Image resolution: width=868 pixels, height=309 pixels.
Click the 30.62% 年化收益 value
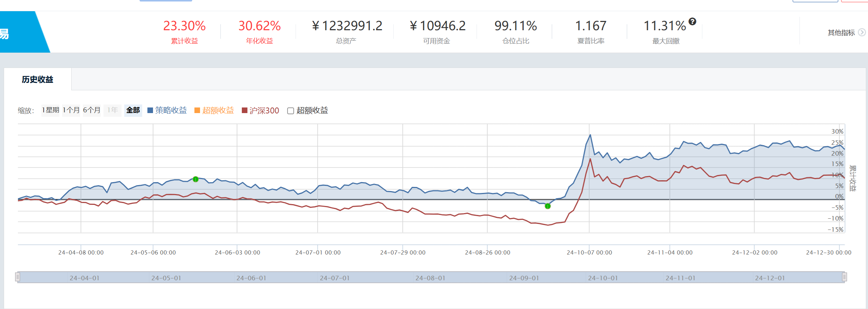point(259,26)
